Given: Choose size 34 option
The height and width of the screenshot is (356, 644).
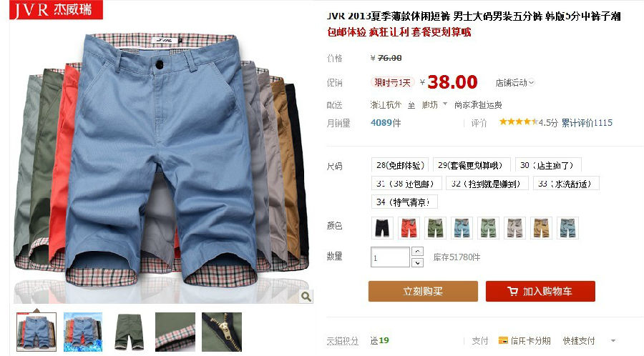Looking at the screenshot, I should point(404,202).
